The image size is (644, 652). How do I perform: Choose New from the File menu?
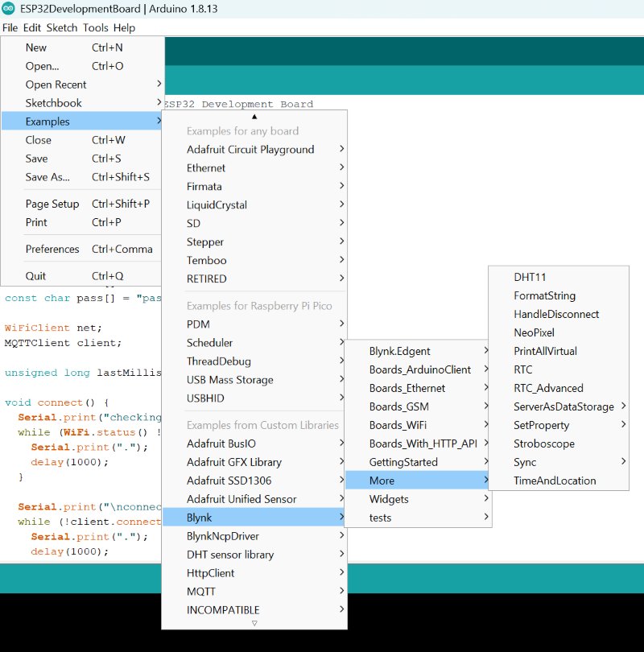pyautogui.click(x=82, y=47)
